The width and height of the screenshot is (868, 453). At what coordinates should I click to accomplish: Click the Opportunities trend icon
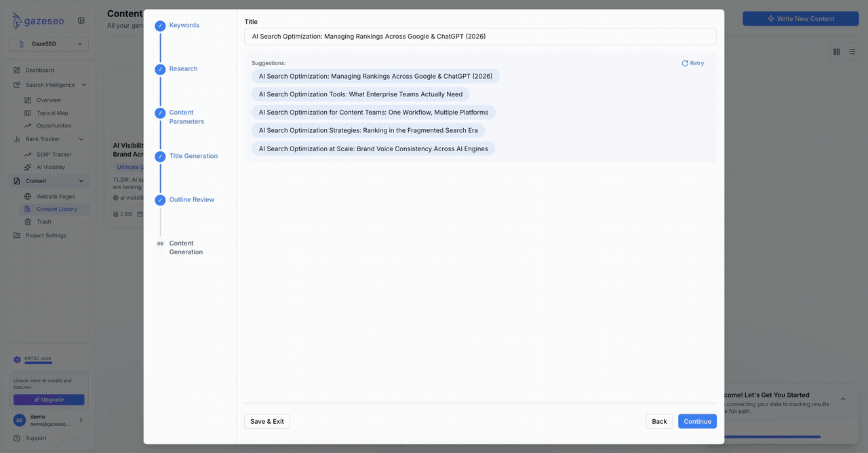pyautogui.click(x=28, y=125)
